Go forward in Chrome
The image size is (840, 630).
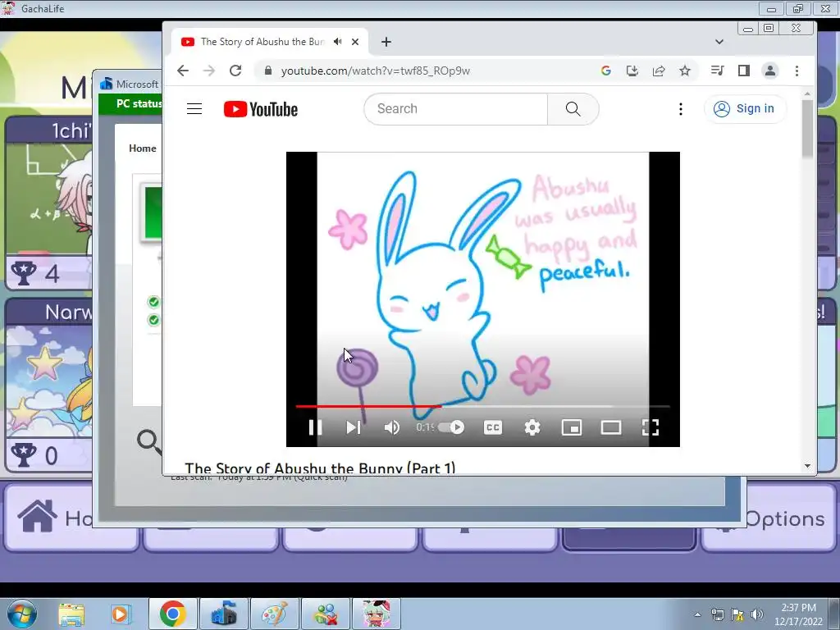coord(209,71)
